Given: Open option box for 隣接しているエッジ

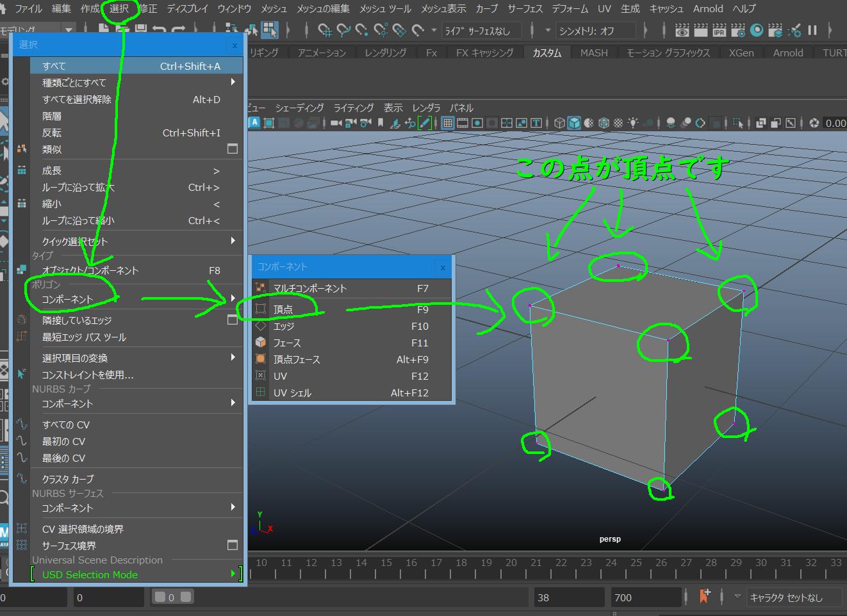Looking at the screenshot, I should (233, 320).
